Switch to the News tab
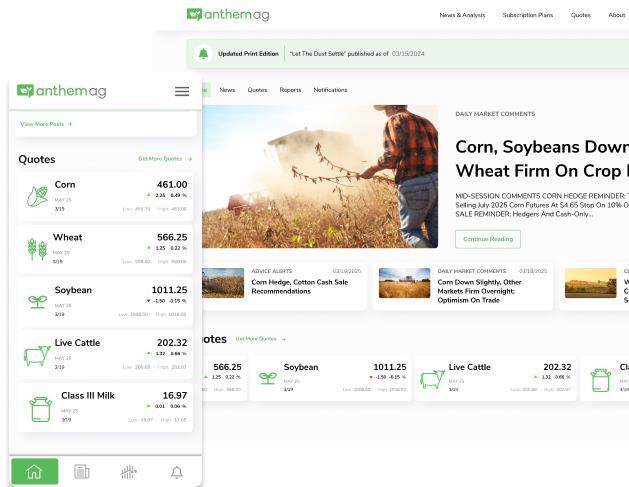 tap(227, 90)
